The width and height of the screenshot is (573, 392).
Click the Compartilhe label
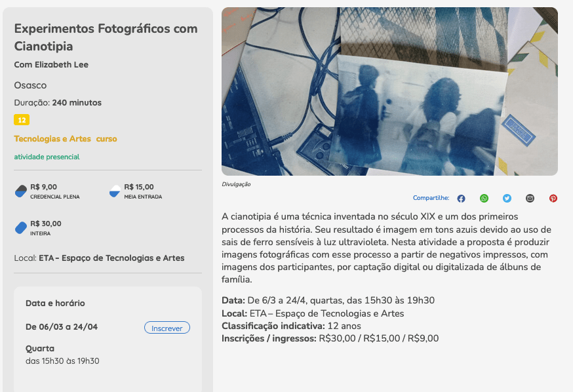pyautogui.click(x=431, y=198)
